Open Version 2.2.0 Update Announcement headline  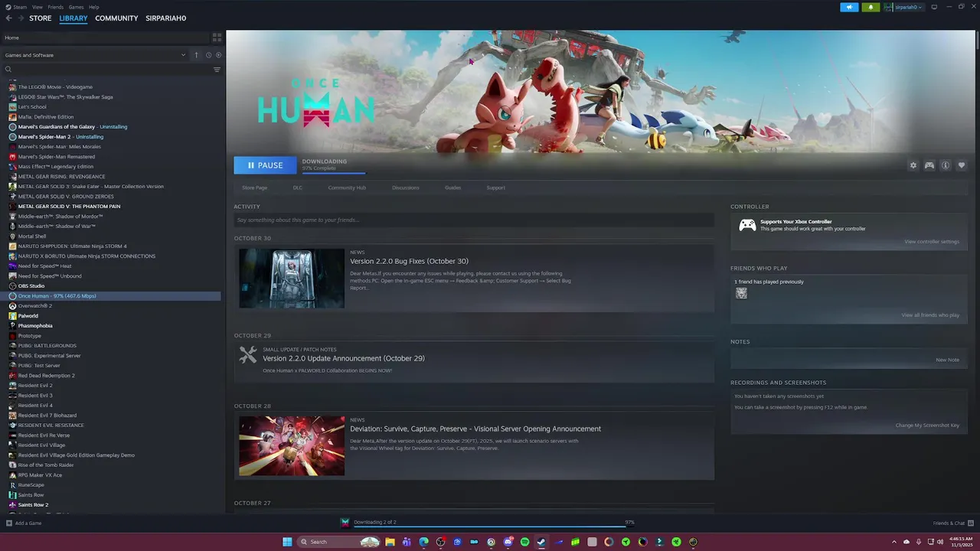point(344,358)
